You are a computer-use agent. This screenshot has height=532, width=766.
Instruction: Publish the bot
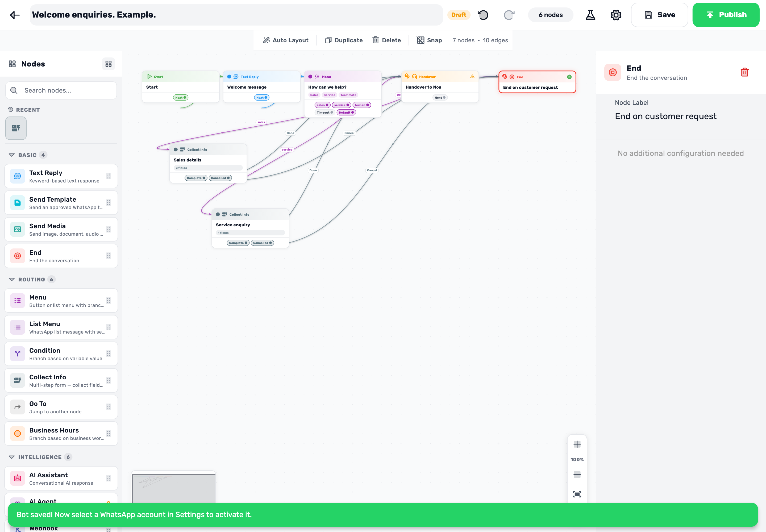(726, 15)
